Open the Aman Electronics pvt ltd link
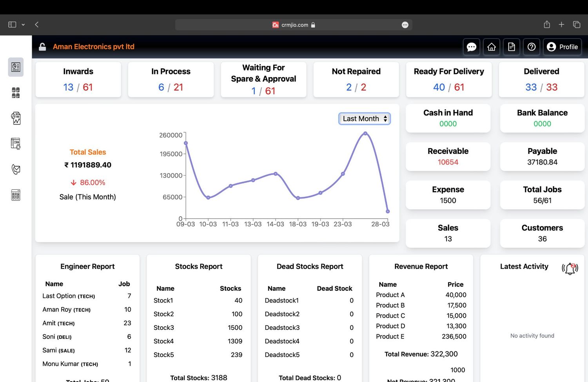The width and height of the screenshot is (588, 382). [94, 47]
